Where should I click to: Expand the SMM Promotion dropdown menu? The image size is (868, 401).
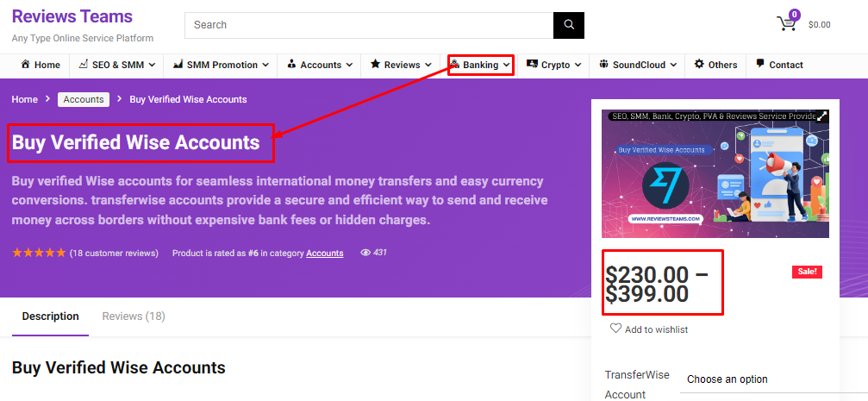click(265, 65)
